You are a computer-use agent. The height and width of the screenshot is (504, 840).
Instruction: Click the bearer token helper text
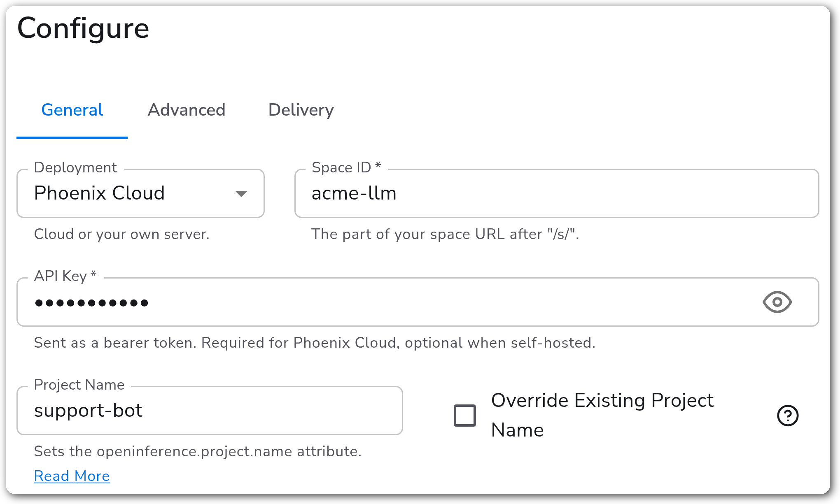315,343
